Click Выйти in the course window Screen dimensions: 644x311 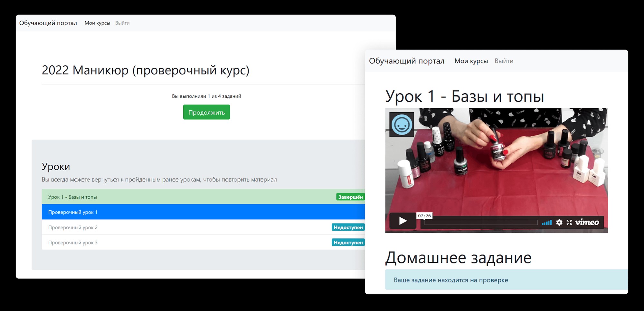pos(122,23)
